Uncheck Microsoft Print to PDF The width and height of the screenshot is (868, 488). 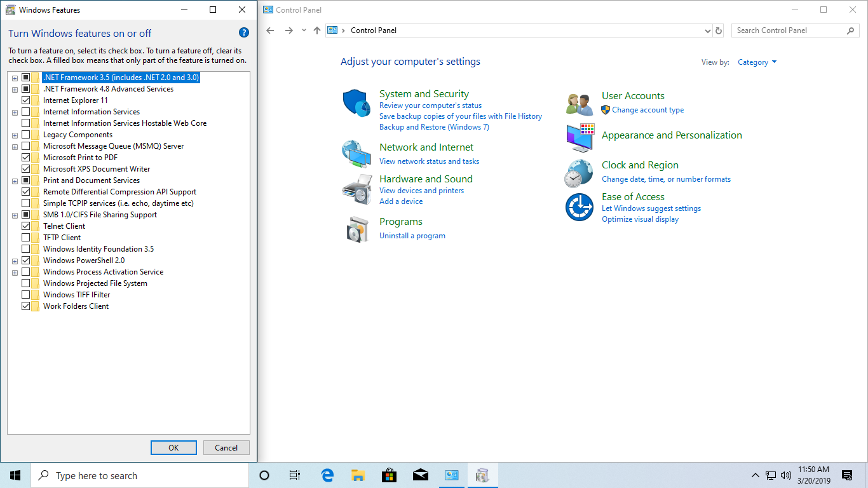pos(26,158)
